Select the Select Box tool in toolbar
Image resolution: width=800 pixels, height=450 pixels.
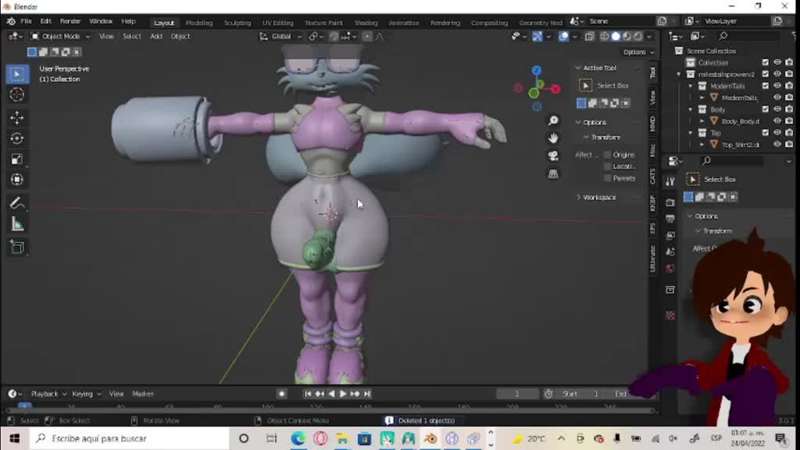click(x=17, y=74)
